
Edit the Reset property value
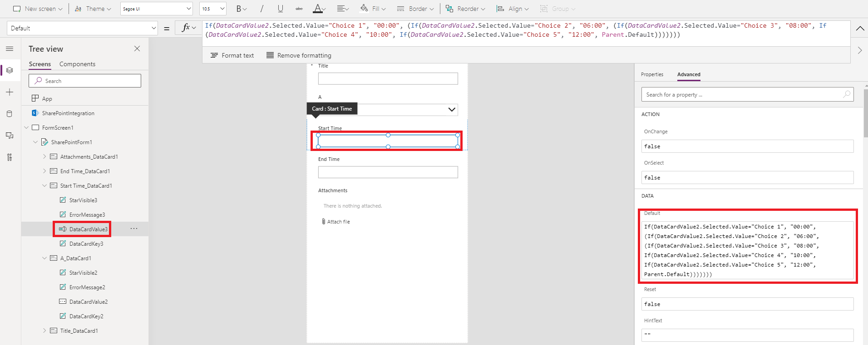(x=747, y=304)
